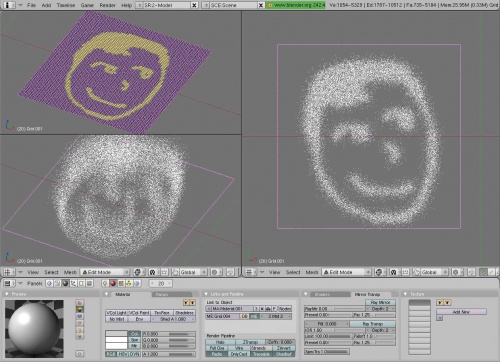Choose the monkey preview type icon
The image size is (500, 362).
pyautogui.click(x=80, y=316)
